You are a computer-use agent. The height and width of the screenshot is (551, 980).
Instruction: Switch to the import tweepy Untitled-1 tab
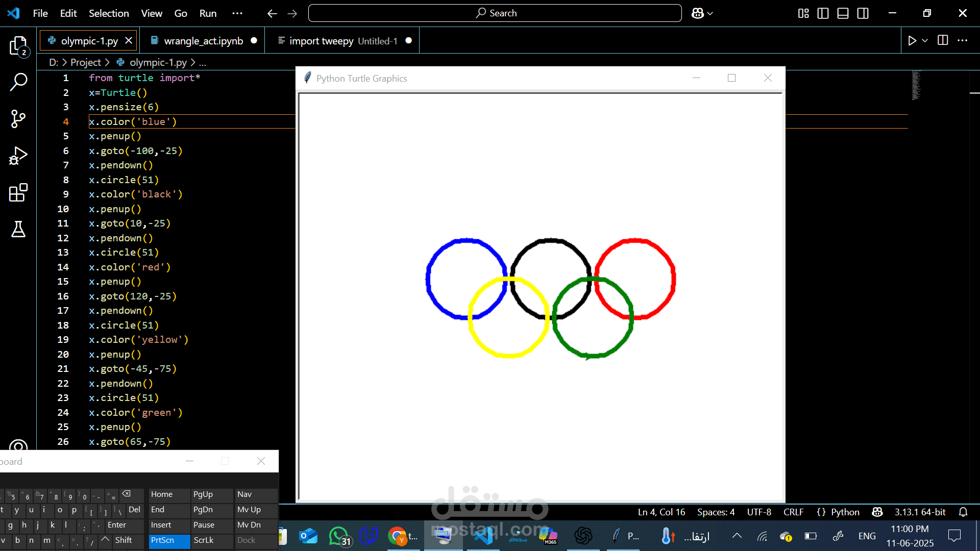click(x=342, y=41)
